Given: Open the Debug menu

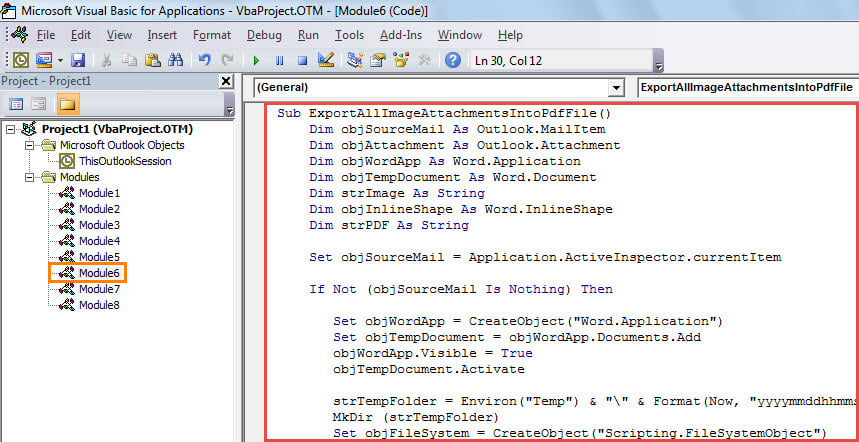Looking at the screenshot, I should click(263, 35).
